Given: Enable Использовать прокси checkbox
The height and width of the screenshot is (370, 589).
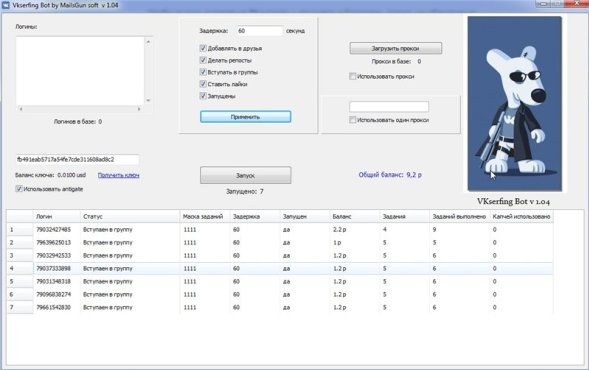Looking at the screenshot, I should (x=352, y=76).
